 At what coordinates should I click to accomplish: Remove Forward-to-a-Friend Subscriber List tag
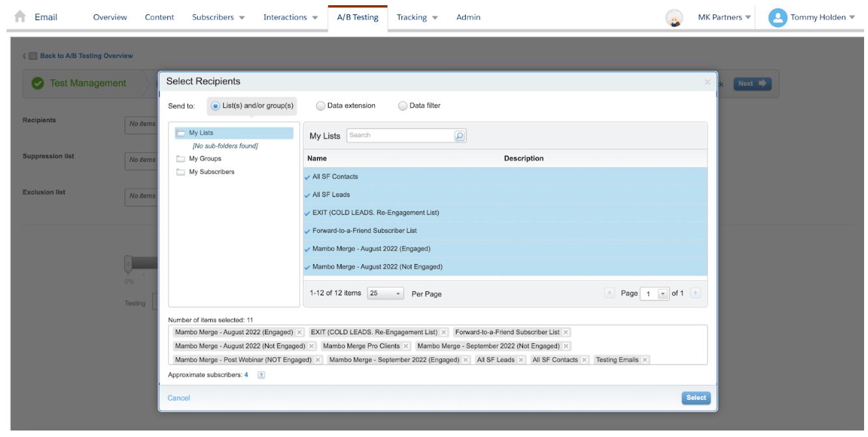(566, 332)
